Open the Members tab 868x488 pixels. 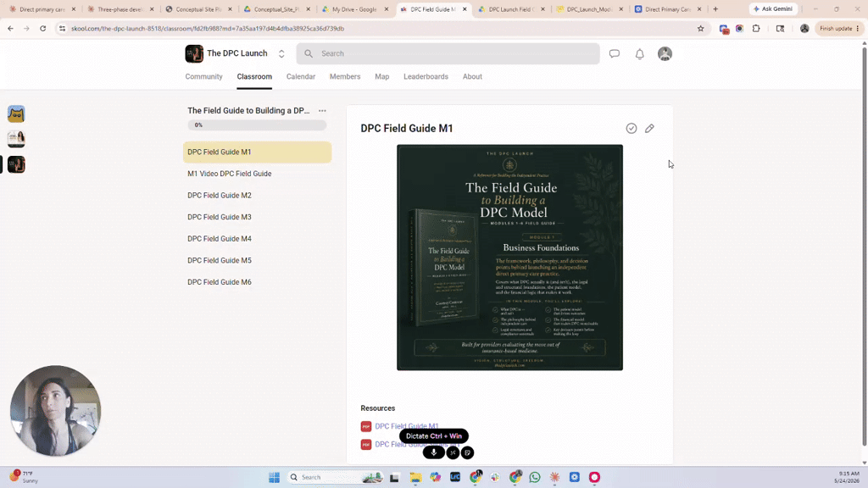tap(345, 76)
